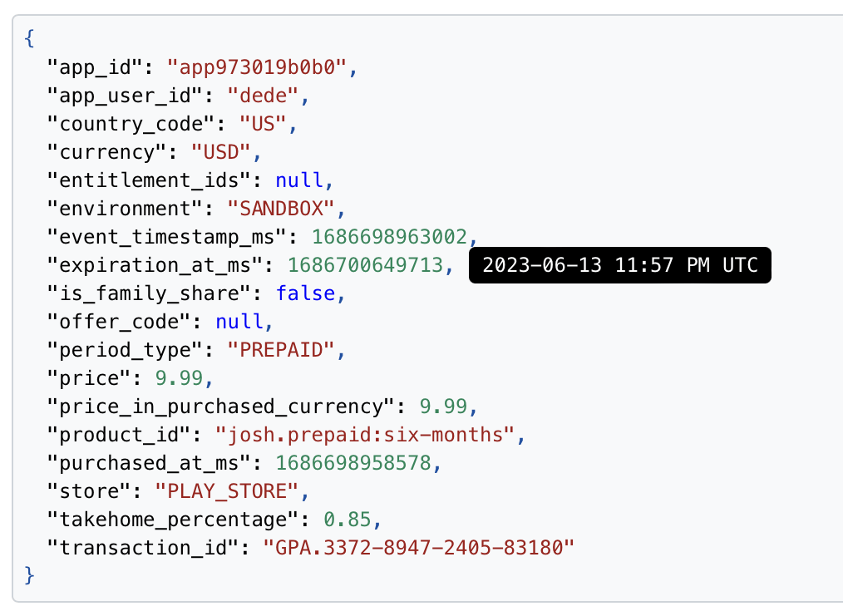Click the app_user_id value dede

click(x=263, y=96)
